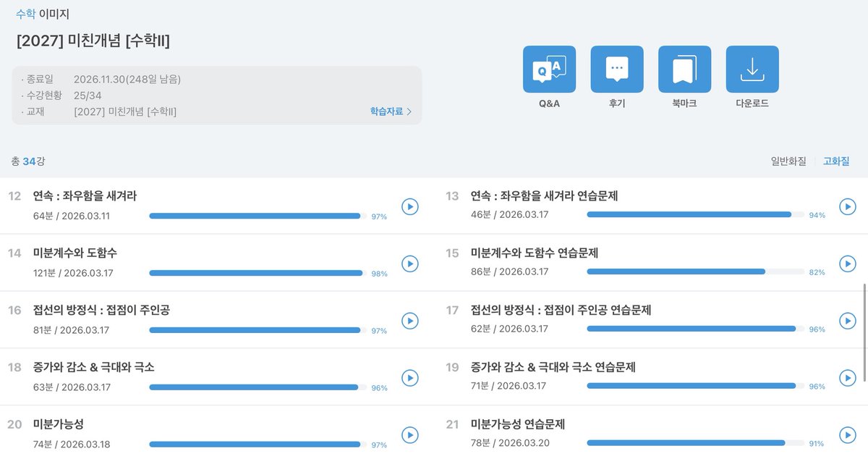Click the page vertical scrollbar
The height and width of the screenshot is (459, 868).
(x=865, y=333)
